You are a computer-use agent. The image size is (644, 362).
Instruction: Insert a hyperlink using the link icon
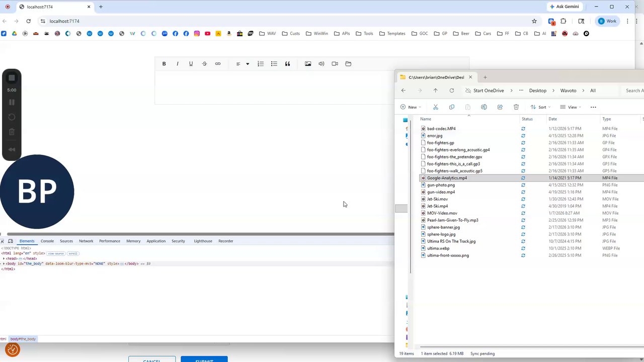[x=218, y=64]
